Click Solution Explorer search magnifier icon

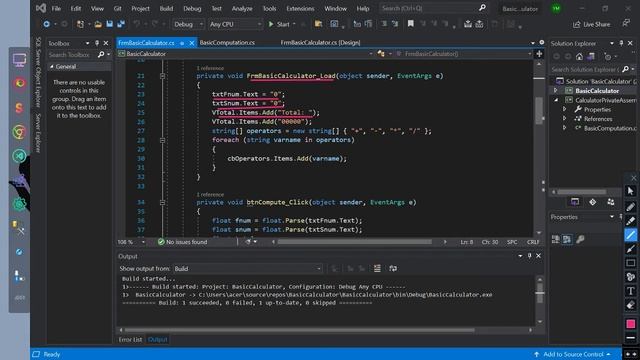[x=625, y=69]
